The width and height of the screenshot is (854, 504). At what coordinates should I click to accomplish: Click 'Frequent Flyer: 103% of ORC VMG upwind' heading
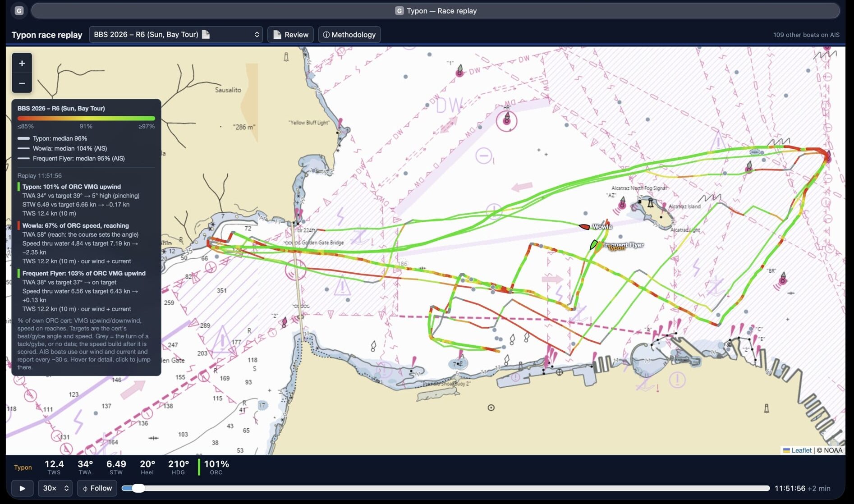click(84, 273)
